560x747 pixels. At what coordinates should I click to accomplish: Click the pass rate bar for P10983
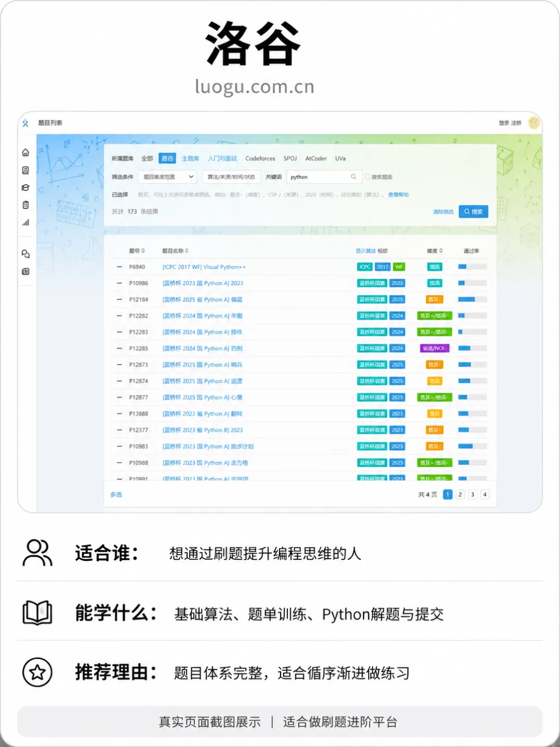click(x=473, y=447)
